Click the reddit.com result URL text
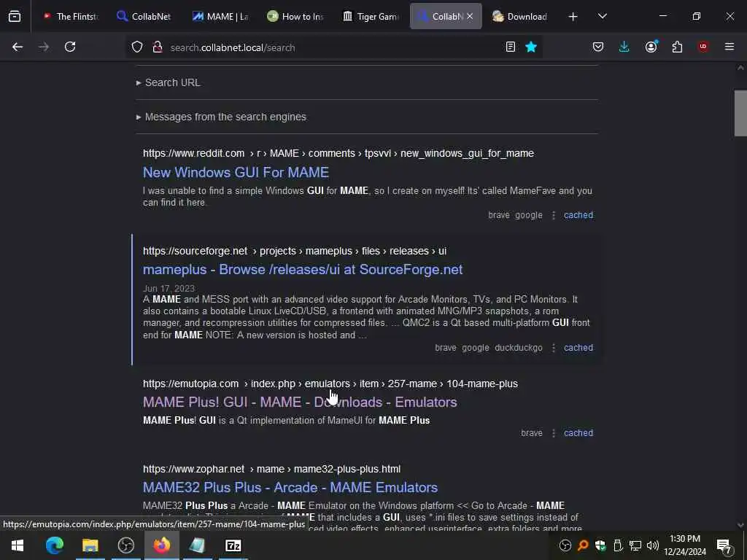This screenshot has height=560, width=747. [x=338, y=153]
